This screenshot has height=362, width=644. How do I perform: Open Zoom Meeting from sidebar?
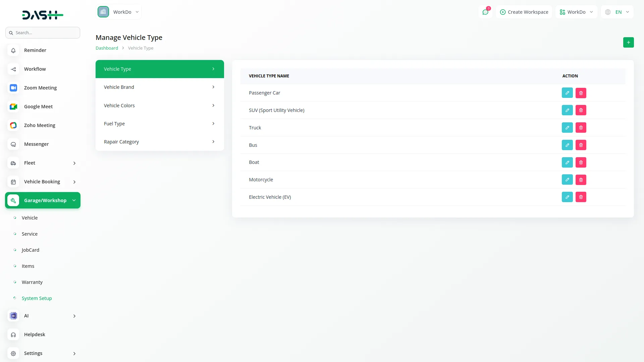coord(40,88)
